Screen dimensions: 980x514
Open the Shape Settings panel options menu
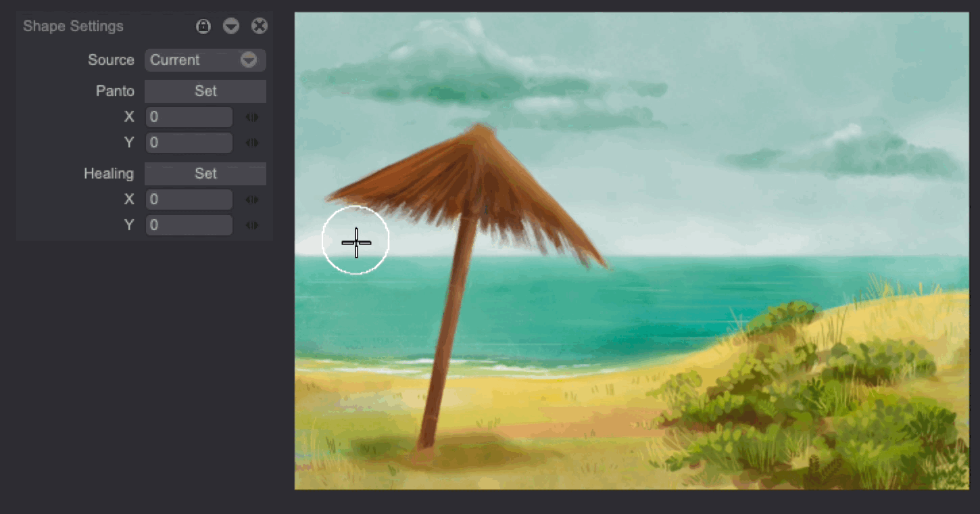(231, 26)
